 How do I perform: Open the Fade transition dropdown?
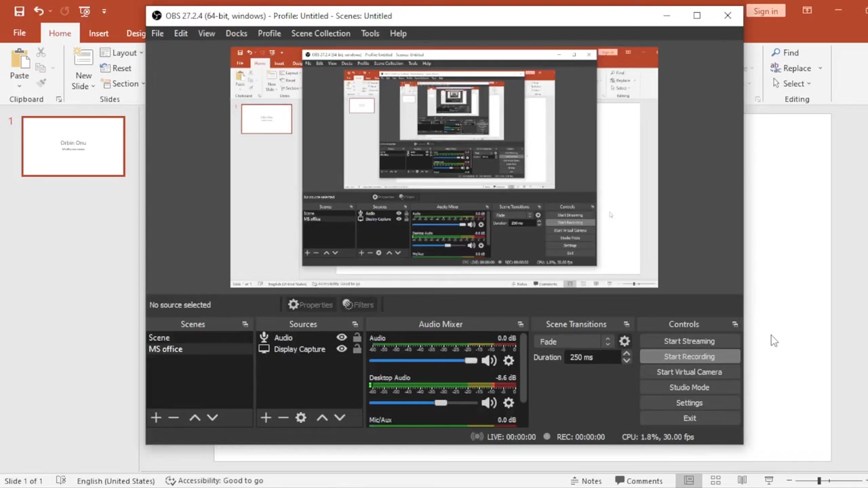point(575,342)
